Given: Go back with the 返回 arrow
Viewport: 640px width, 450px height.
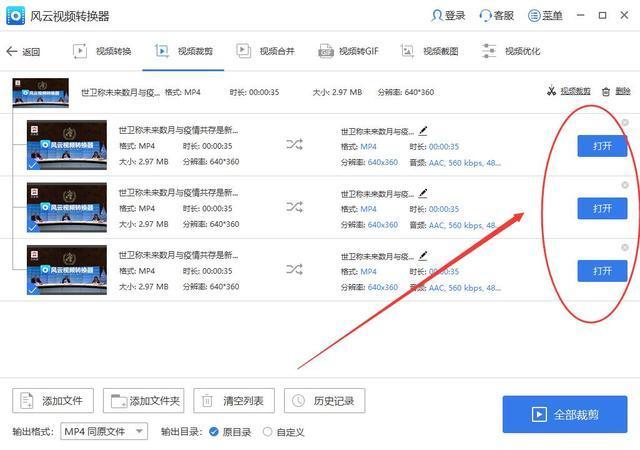Looking at the screenshot, I should (x=23, y=51).
